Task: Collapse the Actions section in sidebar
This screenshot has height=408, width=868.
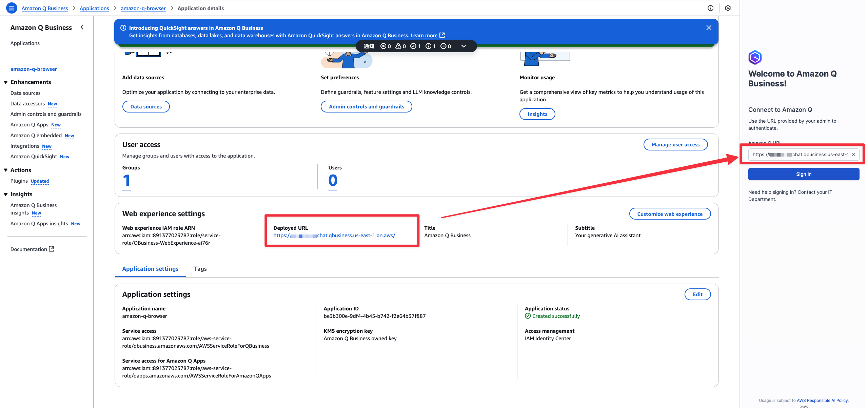Action: point(6,170)
